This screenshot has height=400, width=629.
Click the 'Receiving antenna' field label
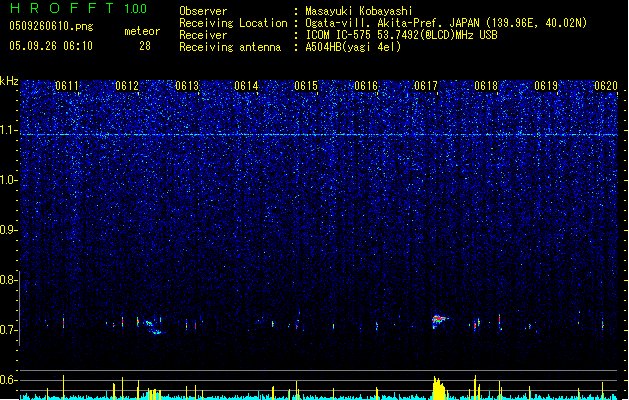click(230, 47)
